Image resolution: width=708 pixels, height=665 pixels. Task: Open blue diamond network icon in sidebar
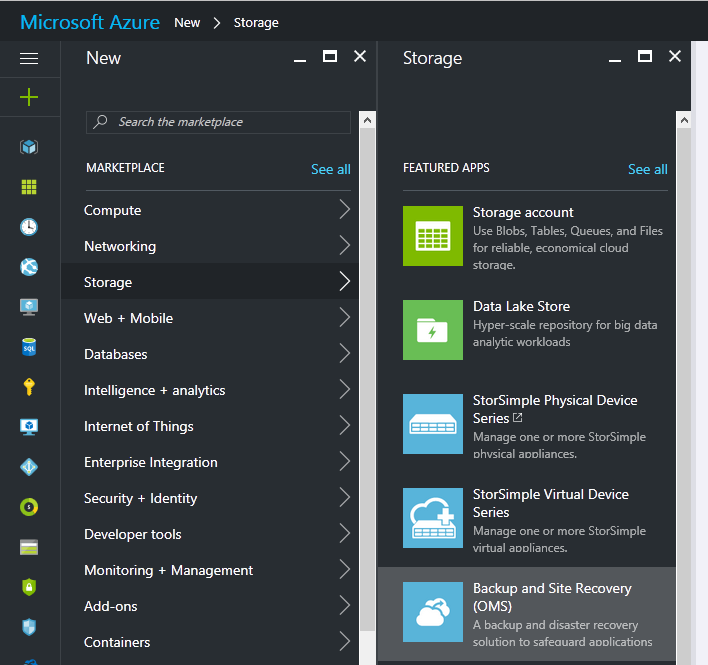point(29,467)
